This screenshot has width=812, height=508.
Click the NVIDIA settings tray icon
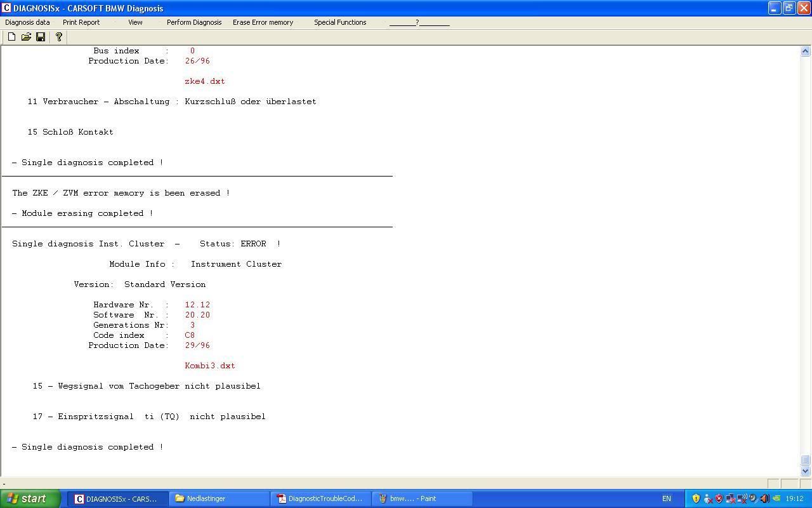coord(776,498)
